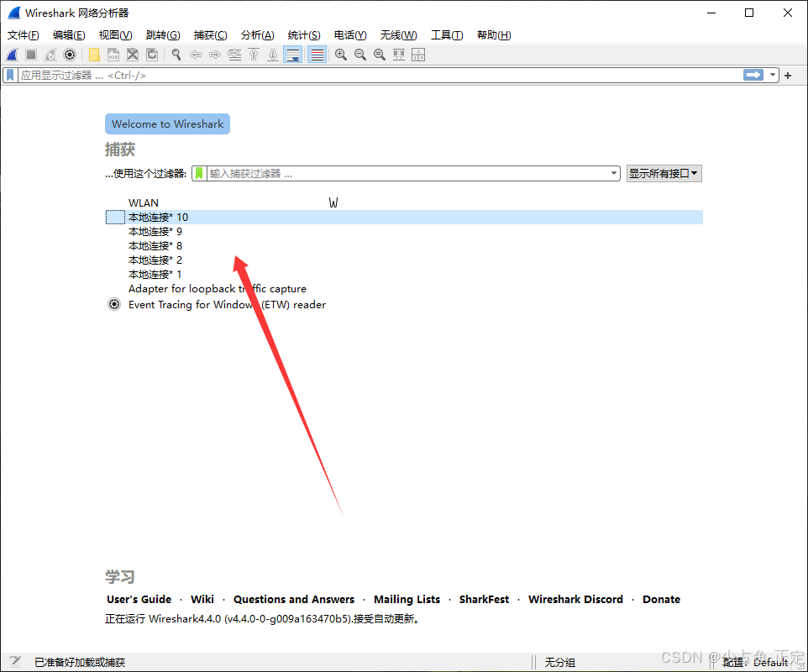808x672 pixels.
Task: Click the gear icon beside ETW reader
Action: coord(114,304)
